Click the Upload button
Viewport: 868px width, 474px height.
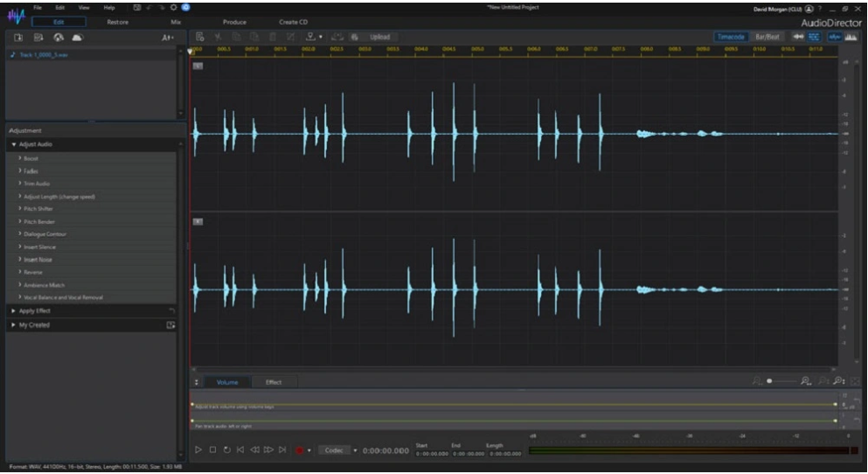tap(379, 37)
